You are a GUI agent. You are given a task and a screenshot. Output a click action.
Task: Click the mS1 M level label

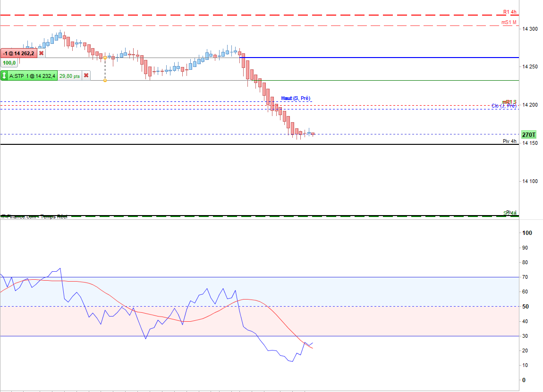click(x=509, y=22)
